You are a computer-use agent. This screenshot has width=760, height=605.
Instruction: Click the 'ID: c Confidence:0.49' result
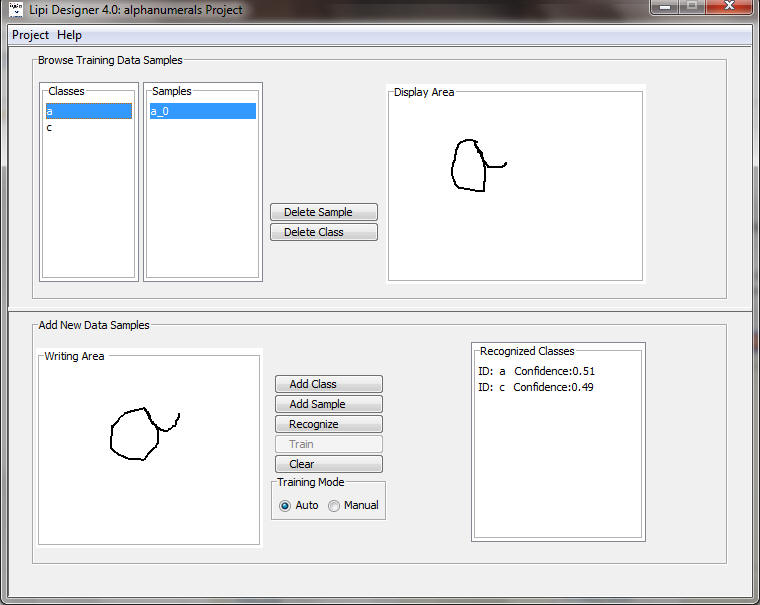pyautogui.click(x=538, y=387)
